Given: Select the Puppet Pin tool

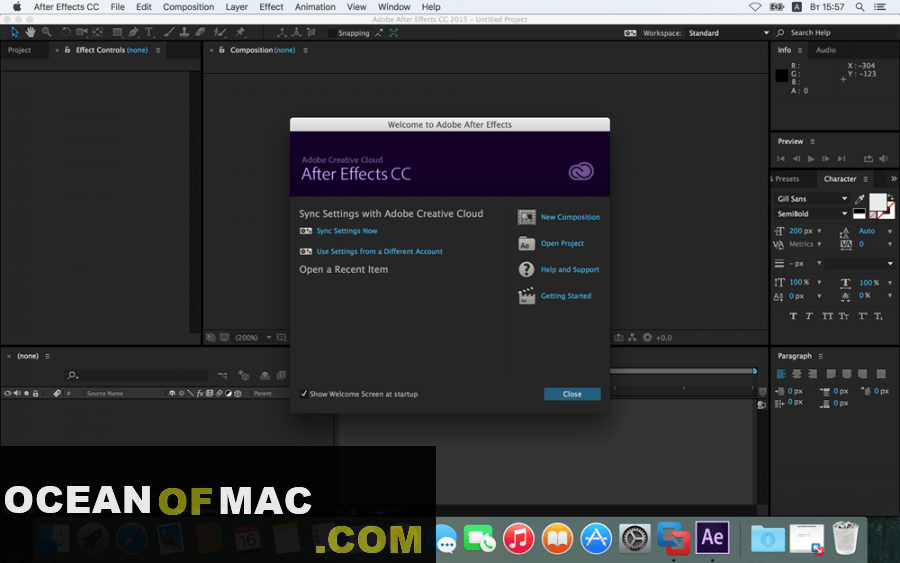Looking at the screenshot, I should coord(240,32).
